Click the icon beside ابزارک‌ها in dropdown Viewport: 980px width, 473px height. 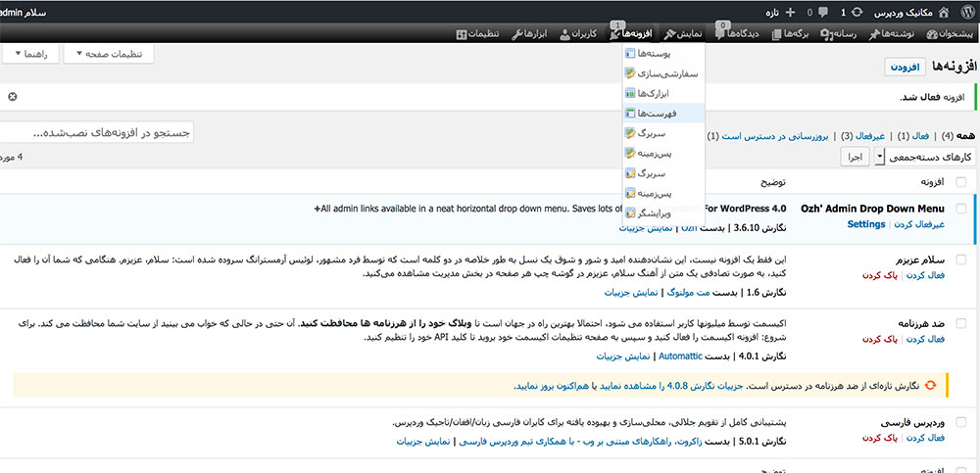630,94
